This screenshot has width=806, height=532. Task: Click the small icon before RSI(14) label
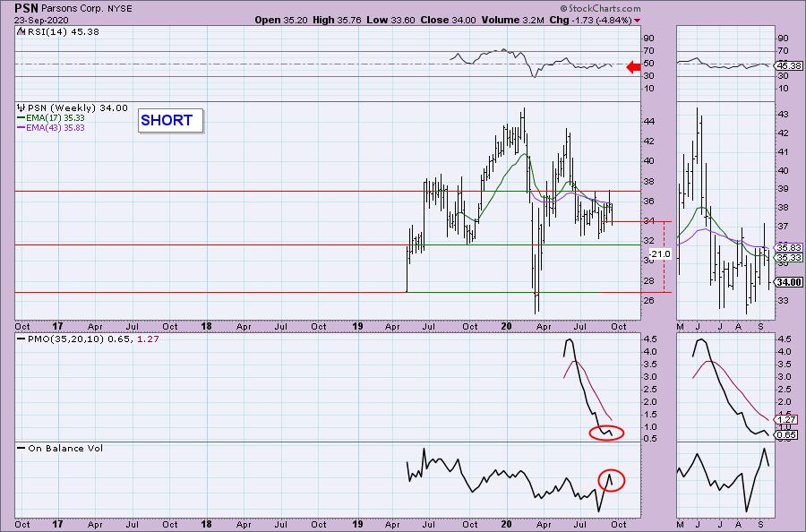coord(21,32)
